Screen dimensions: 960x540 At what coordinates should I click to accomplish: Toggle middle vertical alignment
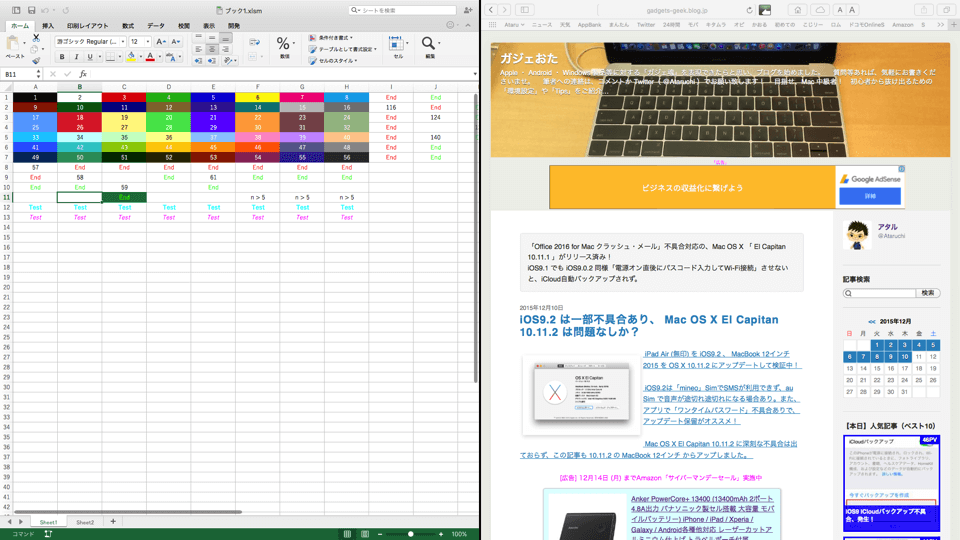tap(212, 38)
